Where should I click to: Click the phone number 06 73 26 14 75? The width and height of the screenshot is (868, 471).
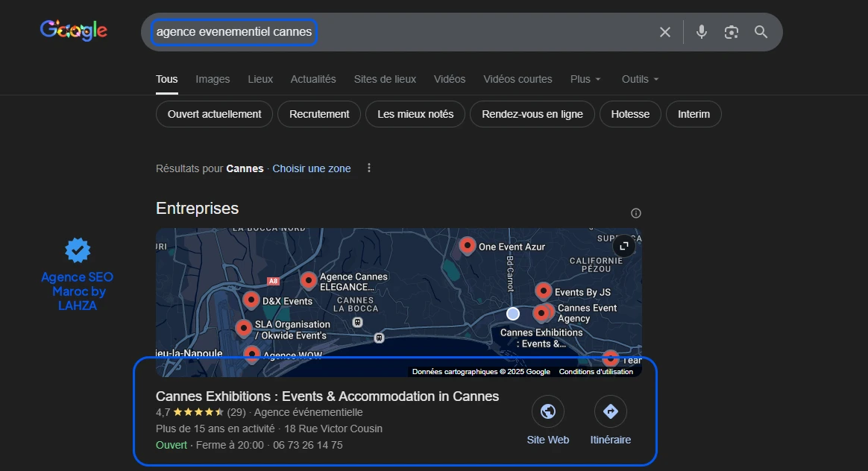[308, 445]
